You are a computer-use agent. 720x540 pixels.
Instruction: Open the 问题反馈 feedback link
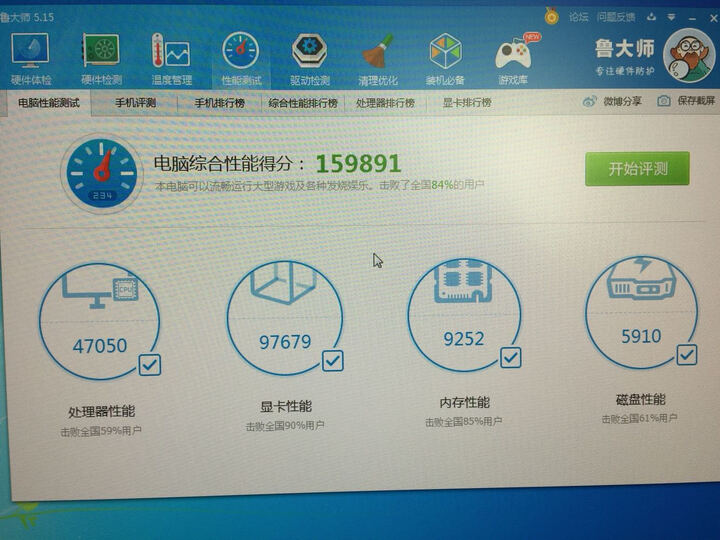click(616, 17)
